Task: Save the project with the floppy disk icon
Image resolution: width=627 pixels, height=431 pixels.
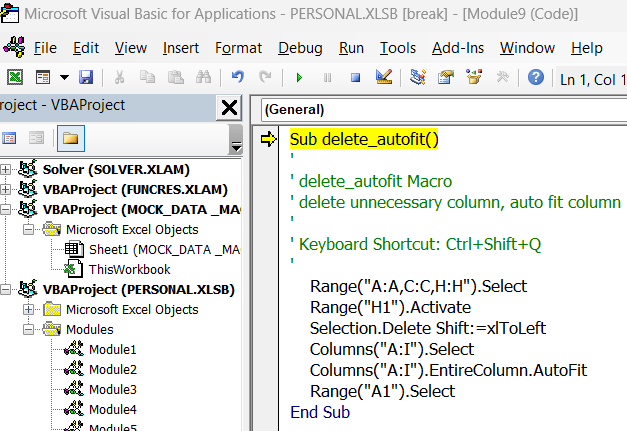Action: (x=86, y=77)
